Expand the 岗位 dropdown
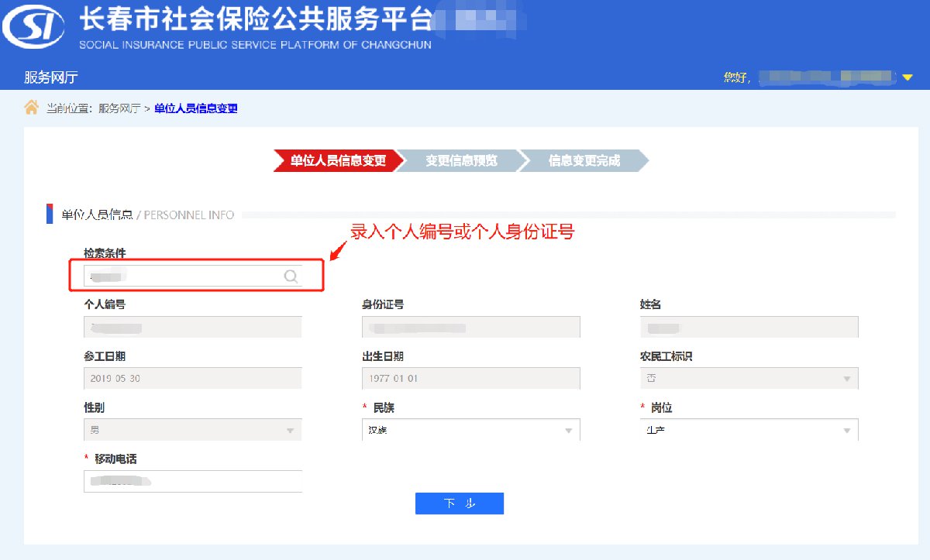The height and width of the screenshot is (560, 930). 749,430
